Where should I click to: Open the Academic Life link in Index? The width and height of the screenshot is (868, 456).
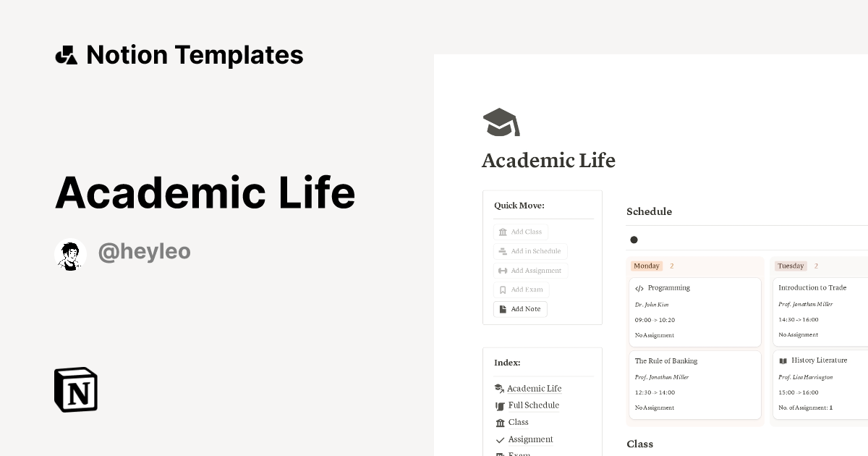coord(534,388)
